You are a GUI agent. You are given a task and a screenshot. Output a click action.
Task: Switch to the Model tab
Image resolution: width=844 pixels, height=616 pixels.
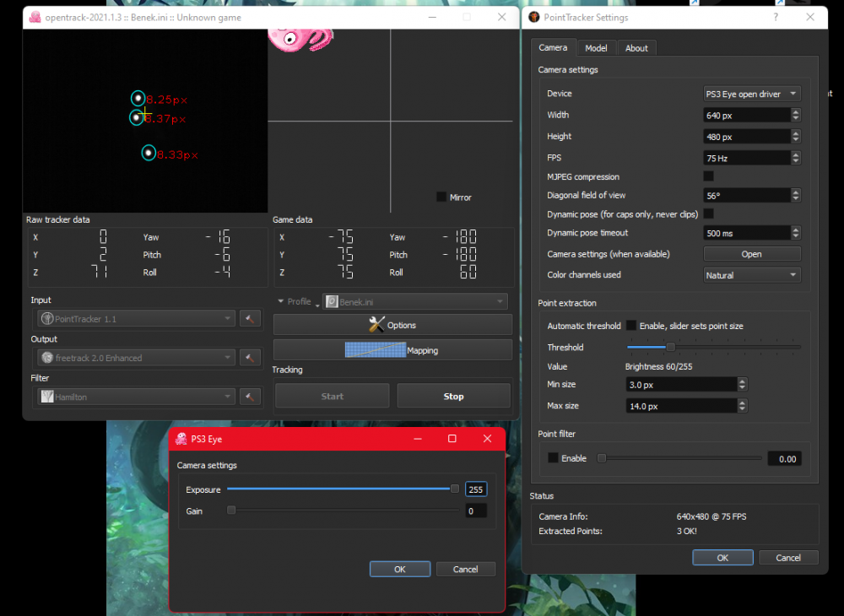596,48
